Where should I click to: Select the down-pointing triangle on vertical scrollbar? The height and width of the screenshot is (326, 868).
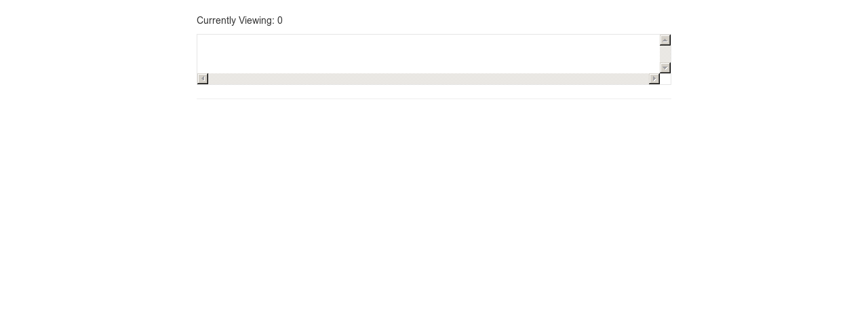(x=665, y=68)
